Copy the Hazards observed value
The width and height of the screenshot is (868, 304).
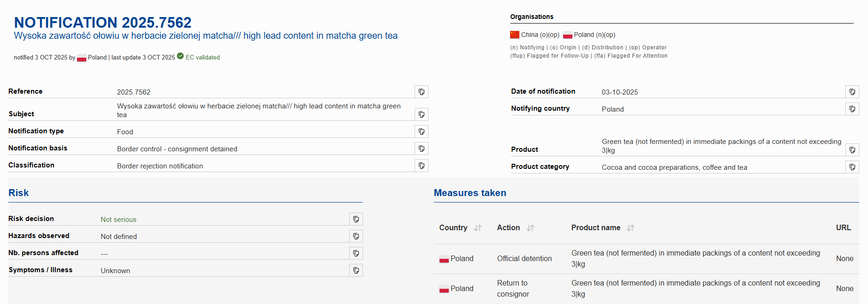point(356,236)
